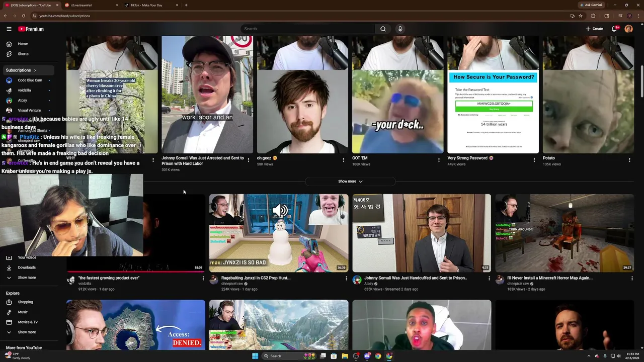The width and height of the screenshot is (644, 362).
Task: Open Johnny Somali Handcuffed video thumbnail
Action: pyautogui.click(x=422, y=233)
